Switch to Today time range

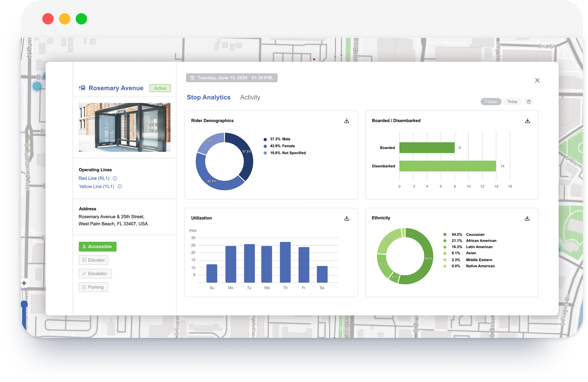coord(512,102)
